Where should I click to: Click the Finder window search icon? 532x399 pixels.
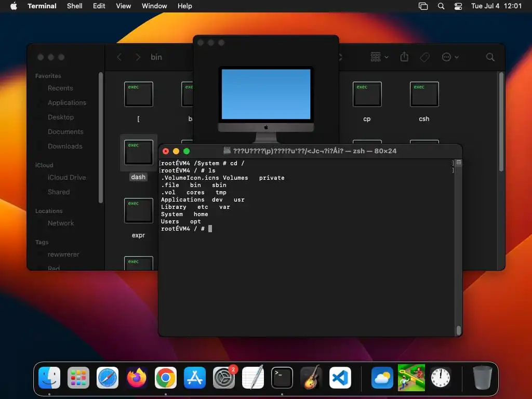[490, 57]
